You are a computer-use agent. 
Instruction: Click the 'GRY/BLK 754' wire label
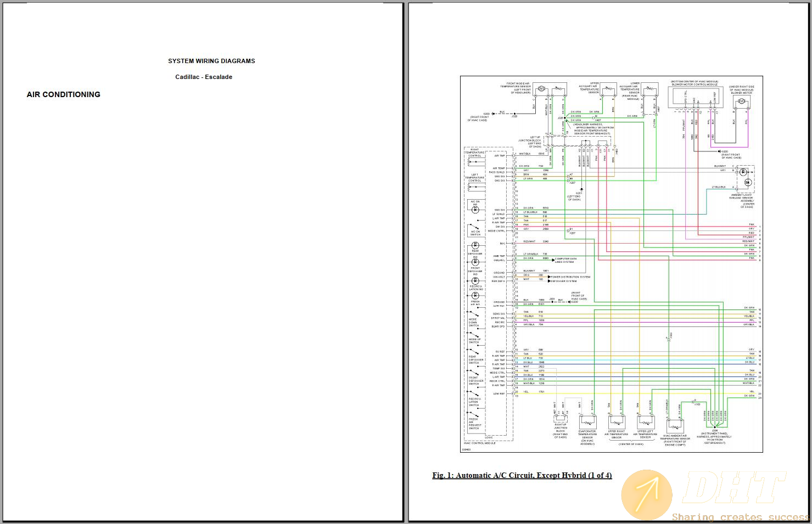tap(533, 324)
